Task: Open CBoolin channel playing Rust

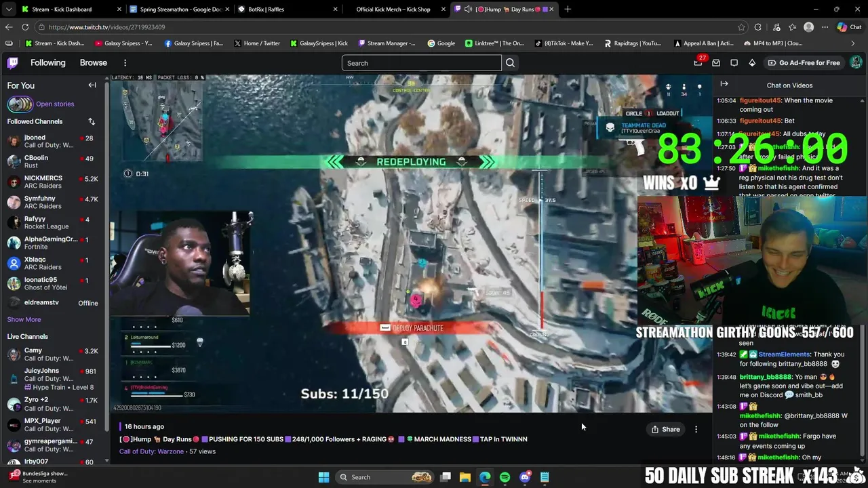Action: 53,161
